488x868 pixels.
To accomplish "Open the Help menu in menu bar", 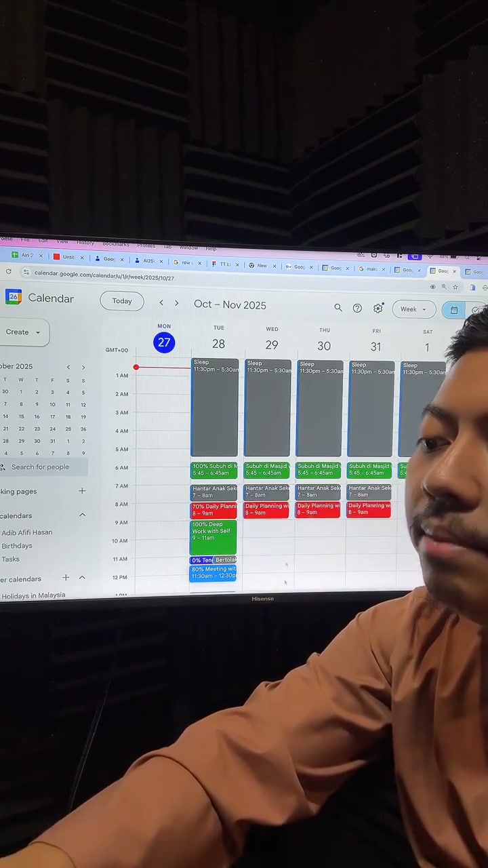I will [211, 248].
